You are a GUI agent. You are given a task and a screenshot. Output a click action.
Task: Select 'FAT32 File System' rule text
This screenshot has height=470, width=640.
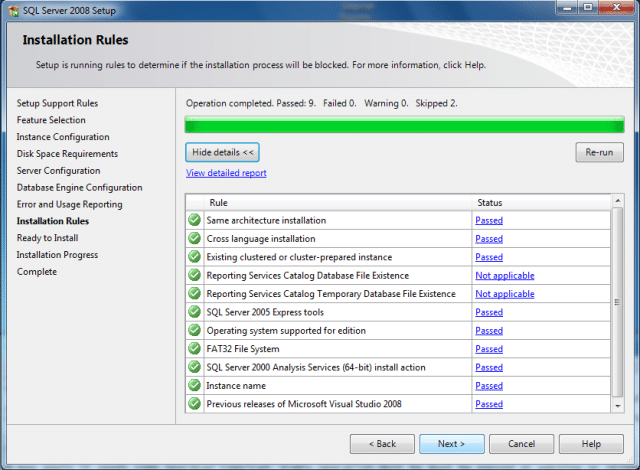coord(243,349)
